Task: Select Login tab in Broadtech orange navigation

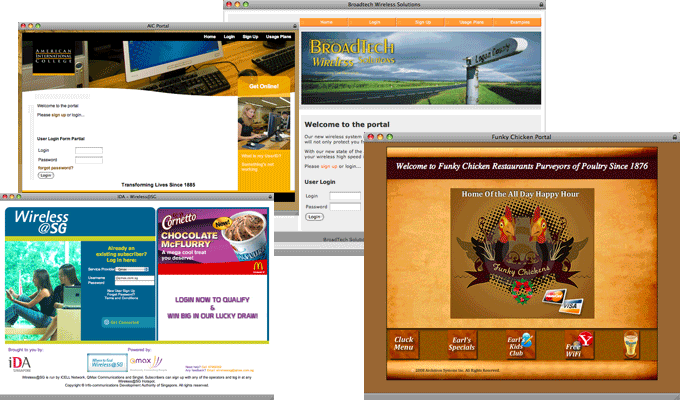Action: pos(373,22)
